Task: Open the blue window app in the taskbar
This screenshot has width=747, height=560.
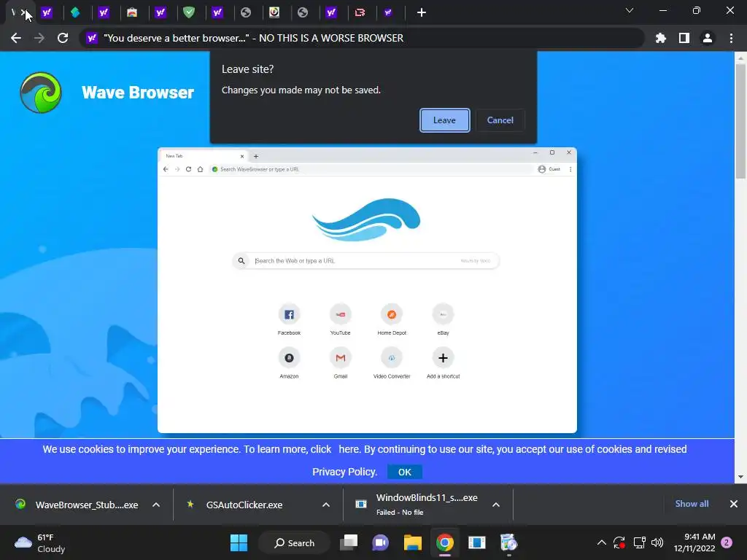Action: (476, 542)
